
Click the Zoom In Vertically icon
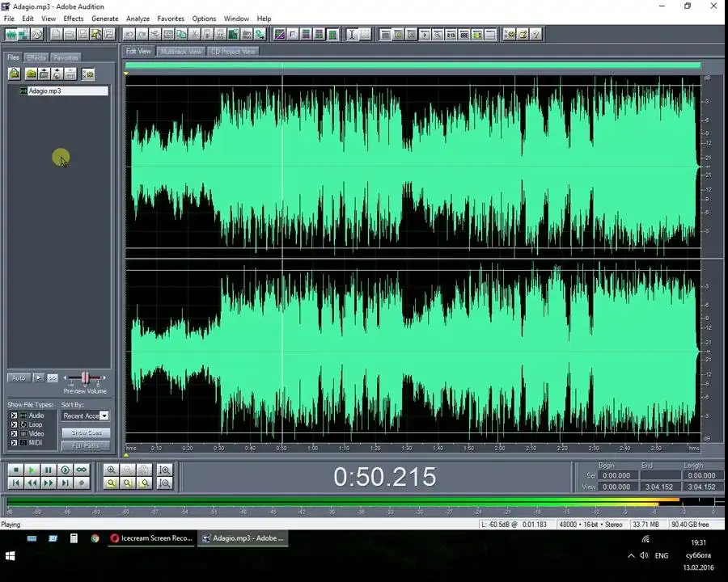coord(164,470)
